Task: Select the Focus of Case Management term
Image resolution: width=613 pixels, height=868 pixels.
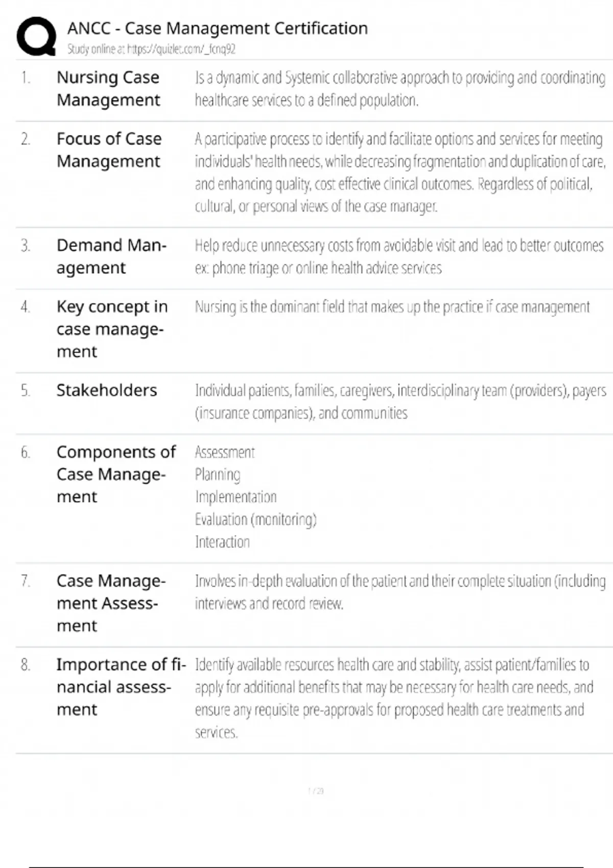Action: (109, 150)
